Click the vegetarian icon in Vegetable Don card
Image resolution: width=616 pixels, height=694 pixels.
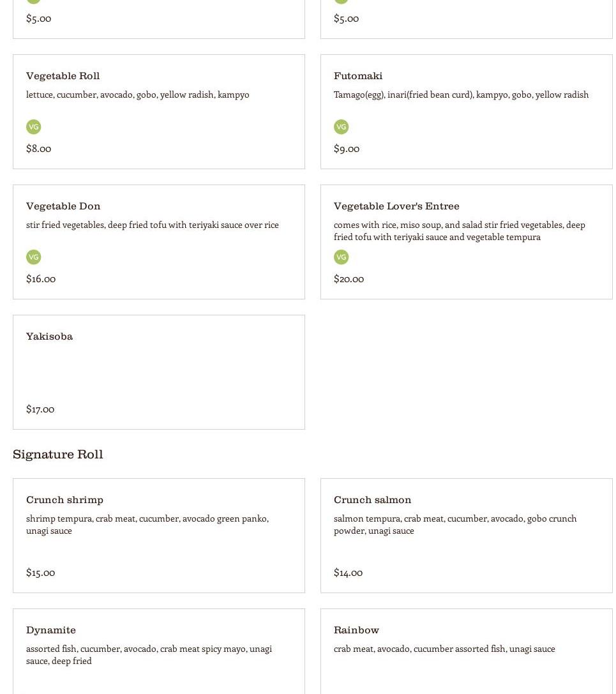33,257
